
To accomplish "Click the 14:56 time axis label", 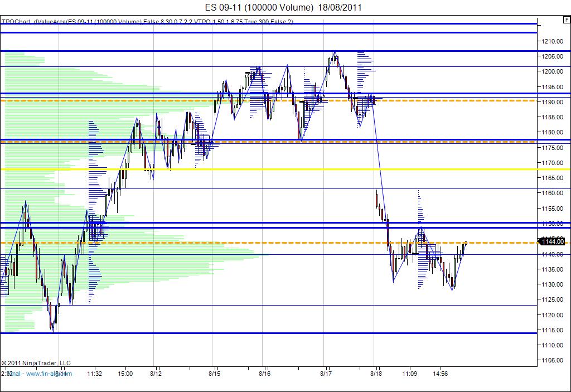I will (x=440, y=374).
